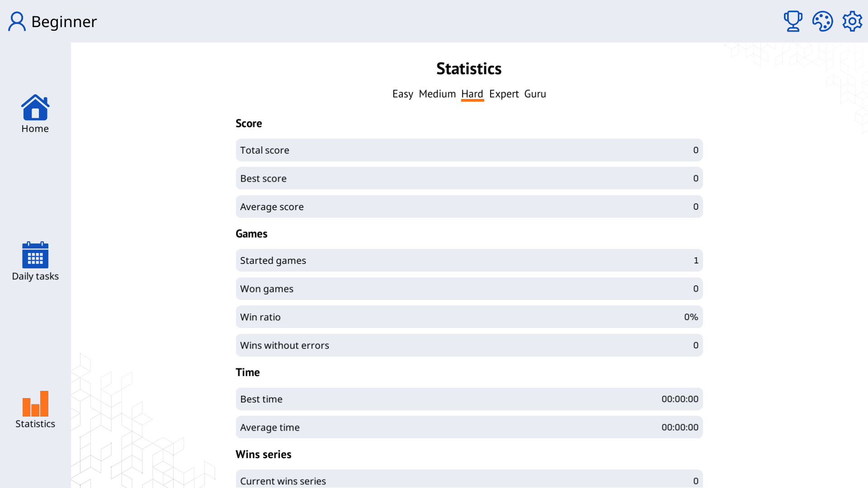Select the Hard difficulty tab
This screenshot has height=488, width=868.
(472, 94)
